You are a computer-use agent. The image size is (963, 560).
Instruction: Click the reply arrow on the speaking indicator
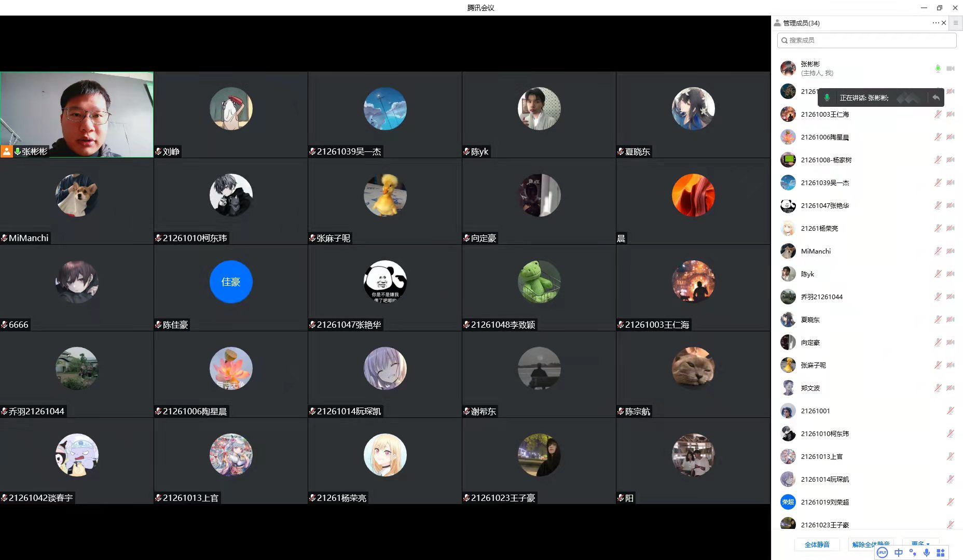click(936, 97)
